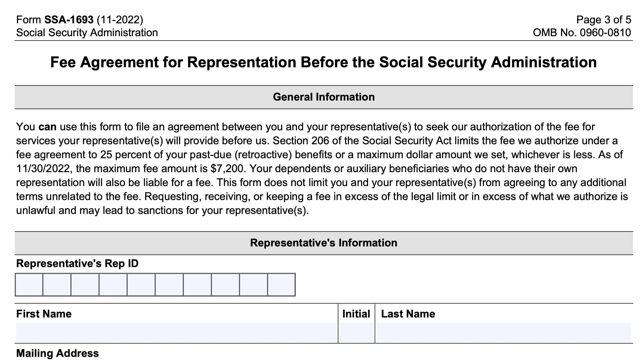Click the Last Name input field
This screenshot has width=644, height=362.
click(x=504, y=332)
